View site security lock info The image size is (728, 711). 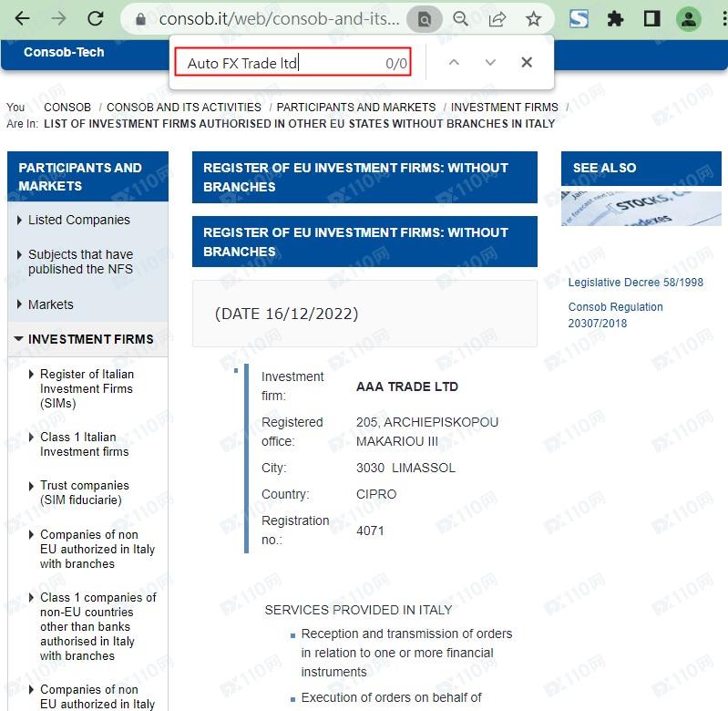(140, 19)
